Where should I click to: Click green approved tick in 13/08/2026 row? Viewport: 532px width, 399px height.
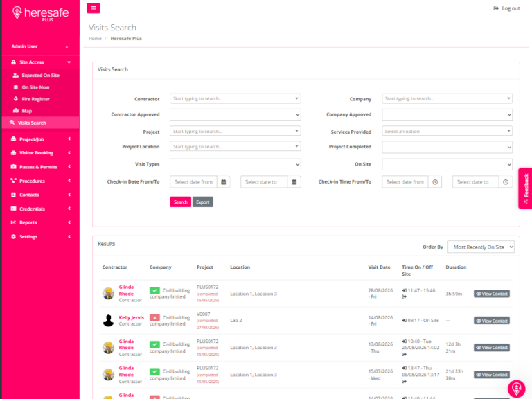pos(154,344)
